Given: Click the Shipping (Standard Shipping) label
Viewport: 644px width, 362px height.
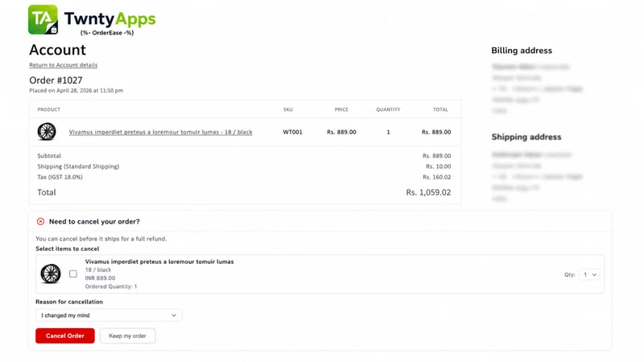Looking at the screenshot, I should pos(78,167).
